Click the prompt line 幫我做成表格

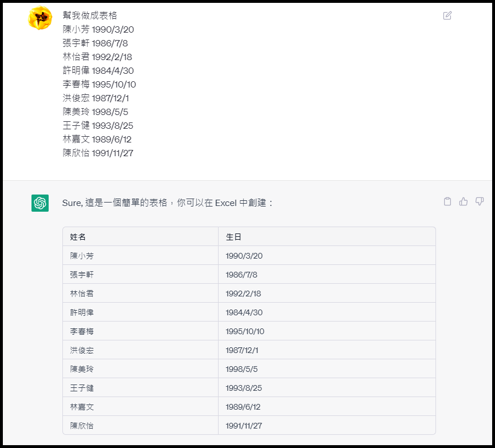90,15
